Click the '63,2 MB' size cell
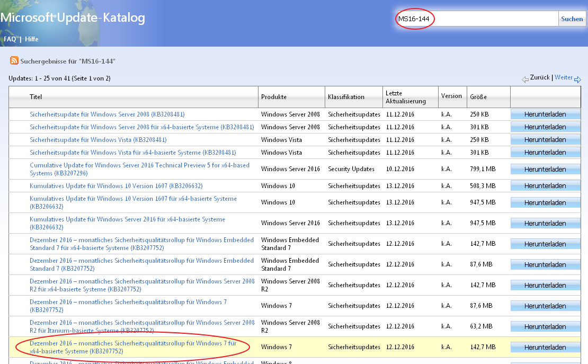This screenshot has height=364, width=588. pos(481,326)
